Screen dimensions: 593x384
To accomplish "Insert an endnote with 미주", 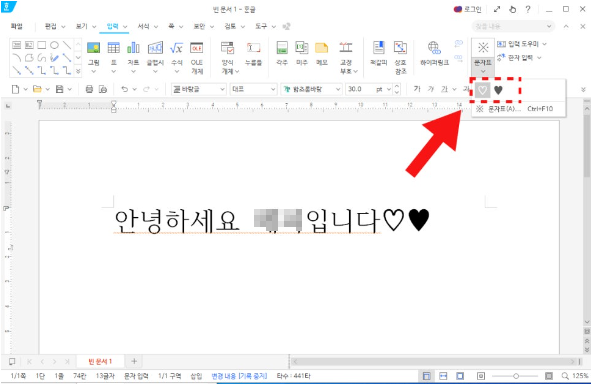I will pos(302,48).
